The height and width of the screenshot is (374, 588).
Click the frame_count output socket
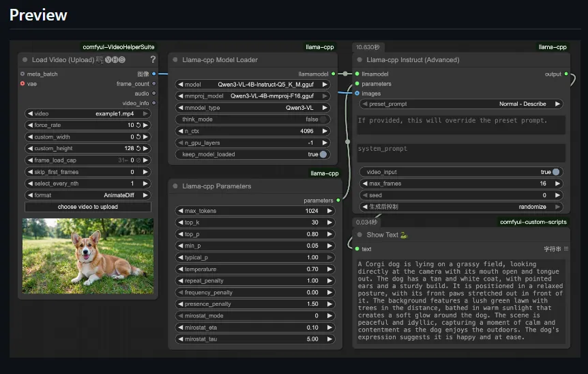pos(153,84)
